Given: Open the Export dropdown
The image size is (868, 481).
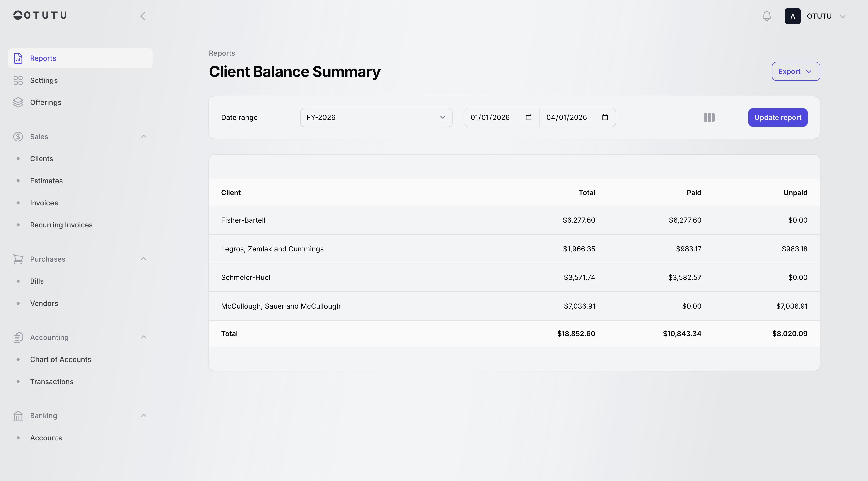Looking at the screenshot, I should coord(796,71).
